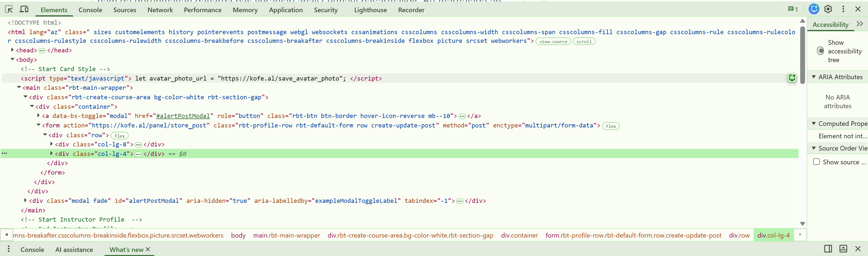
Task: Close the bottom drawer
Action: pos(858,249)
